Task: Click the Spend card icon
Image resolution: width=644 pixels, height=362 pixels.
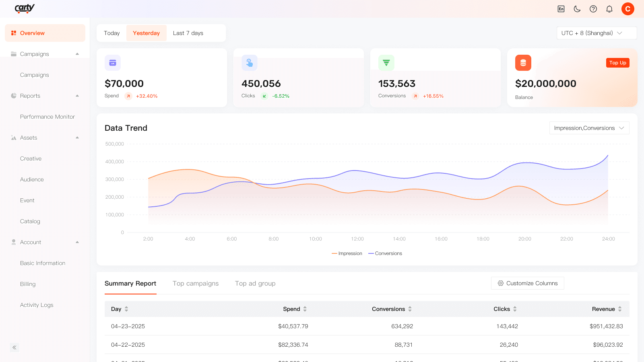Action: (113, 63)
